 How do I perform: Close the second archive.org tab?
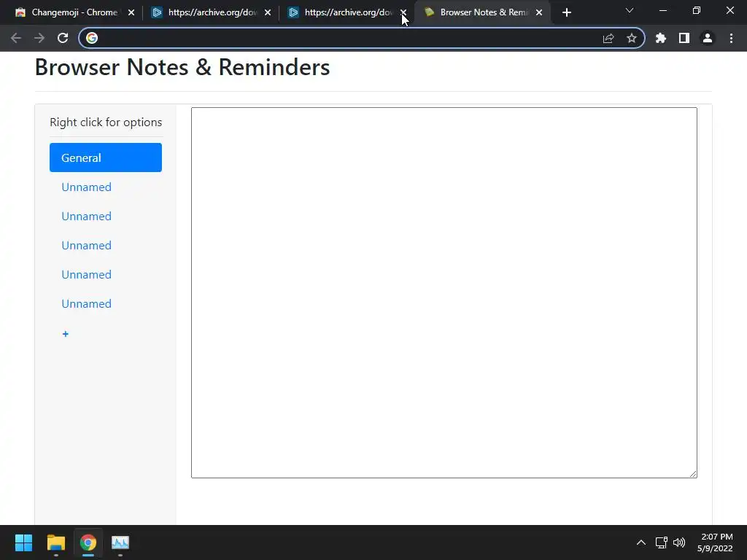pyautogui.click(x=404, y=12)
